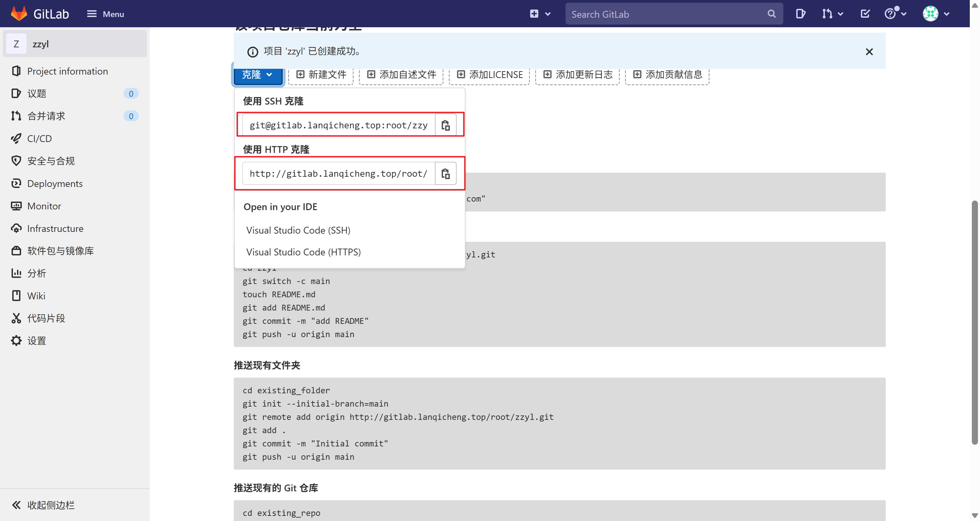Select the HTTP clone URL field
This screenshot has height=521, width=980.
[339, 174]
